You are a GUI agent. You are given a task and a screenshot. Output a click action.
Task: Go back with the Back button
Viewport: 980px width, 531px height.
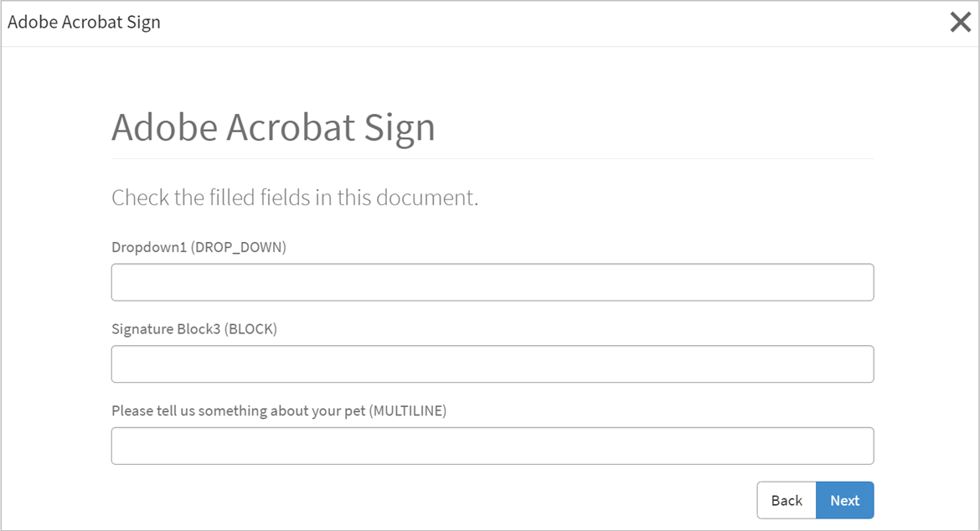point(787,500)
